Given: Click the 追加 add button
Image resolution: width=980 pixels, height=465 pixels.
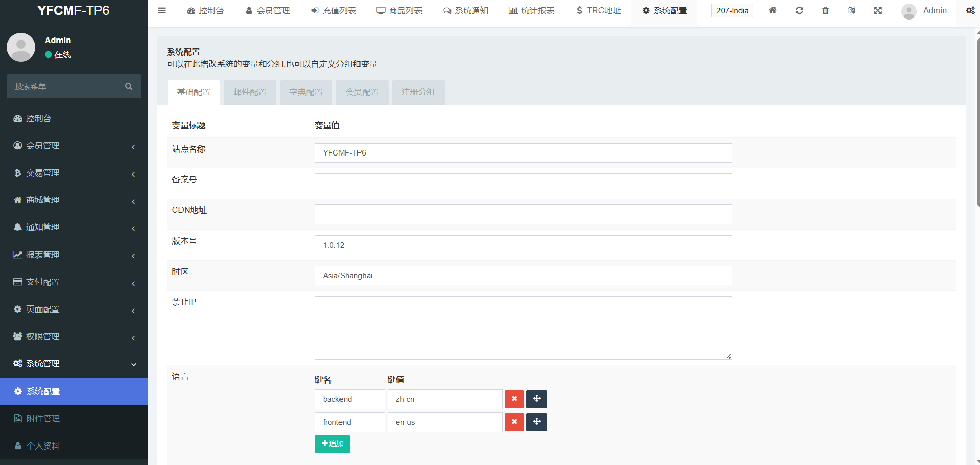Looking at the screenshot, I should 332,444.
